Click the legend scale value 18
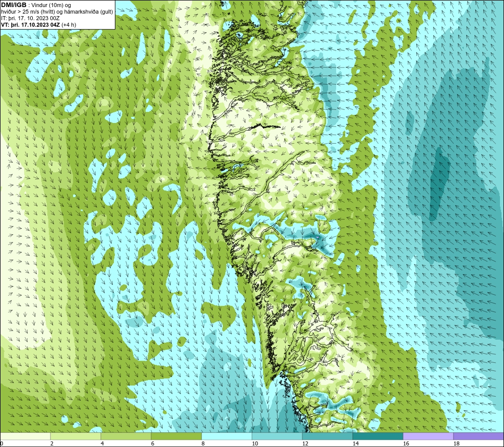504x447 pixels. pos(457,444)
